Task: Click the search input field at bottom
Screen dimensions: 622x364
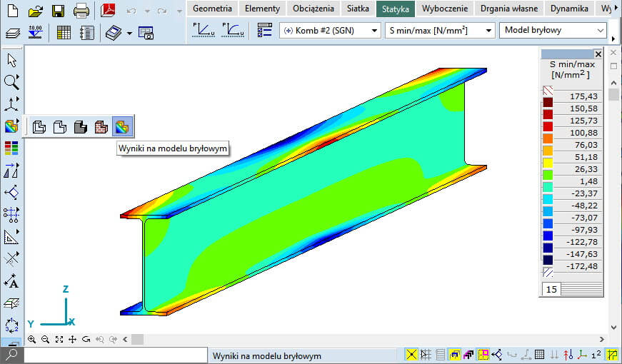Action: click(x=114, y=355)
